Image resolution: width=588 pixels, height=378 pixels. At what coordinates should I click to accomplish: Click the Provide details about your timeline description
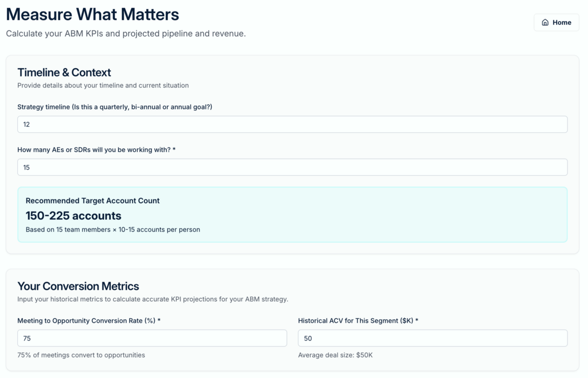pos(103,85)
